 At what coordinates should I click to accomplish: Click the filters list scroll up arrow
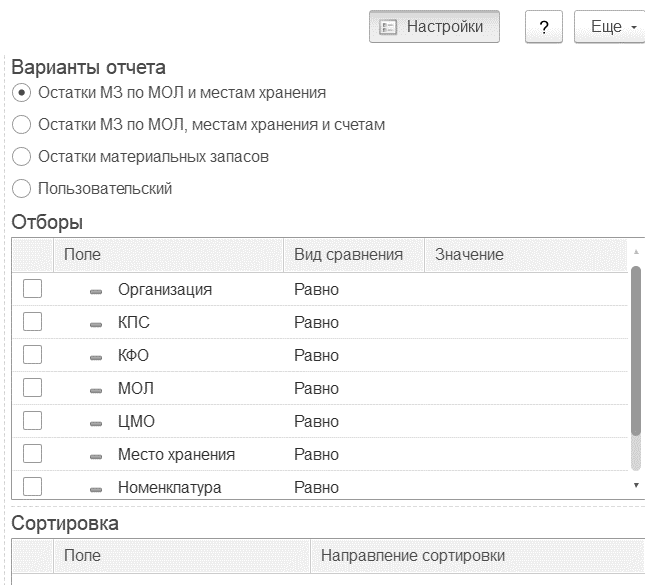[636, 252]
